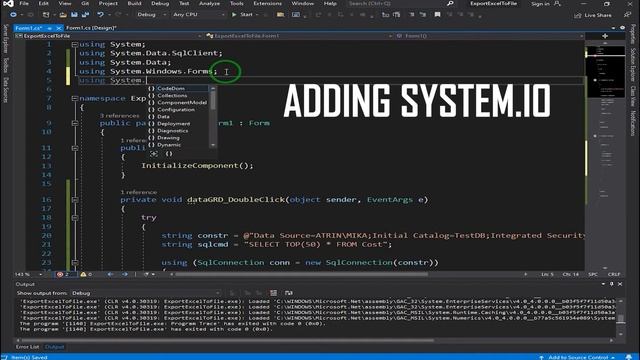Screen dimensions: 640x360
Task: Click the notifications bell in status bar
Action: [629, 357]
